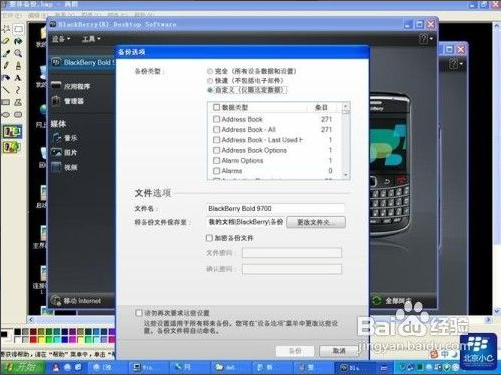Open the 音乐 media section

coord(65,137)
